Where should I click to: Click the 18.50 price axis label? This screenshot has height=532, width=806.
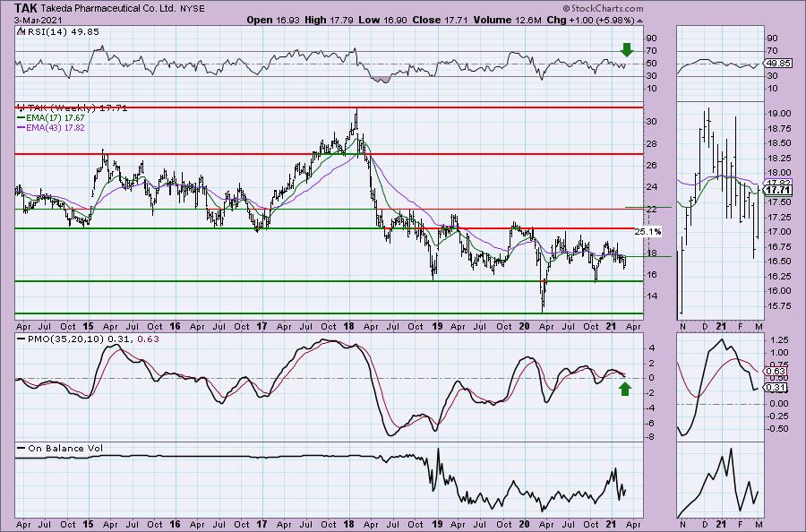tap(779, 143)
